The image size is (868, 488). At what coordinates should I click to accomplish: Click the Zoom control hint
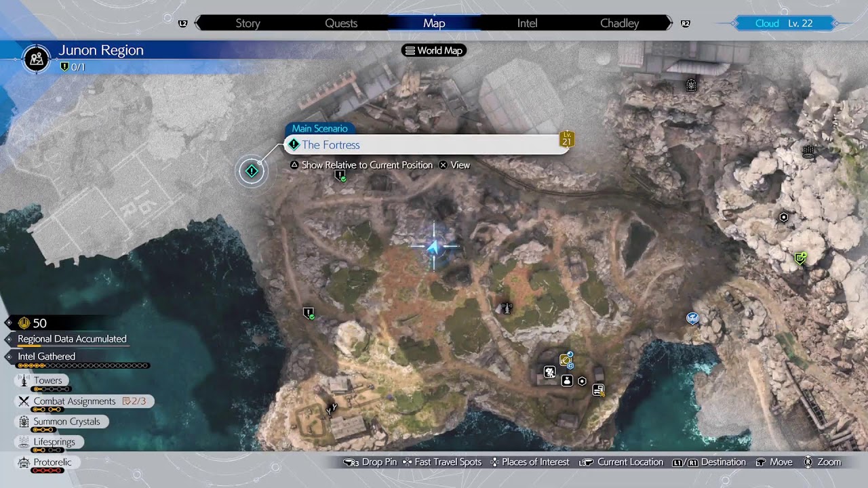tap(822, 462)
